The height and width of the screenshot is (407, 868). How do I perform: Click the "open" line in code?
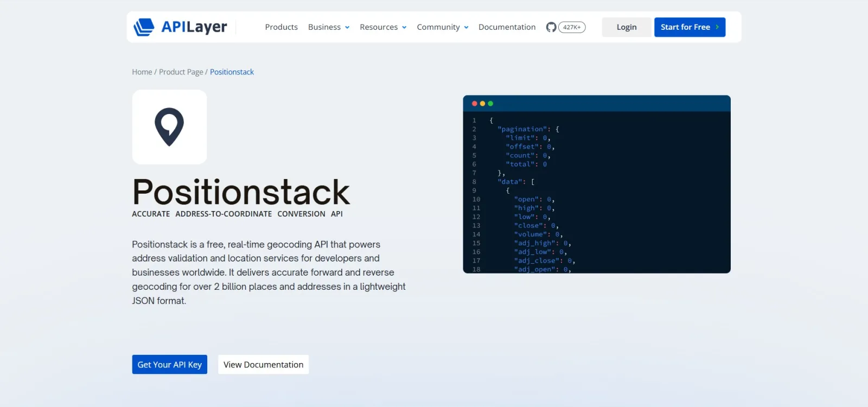(x=534, y=199)
